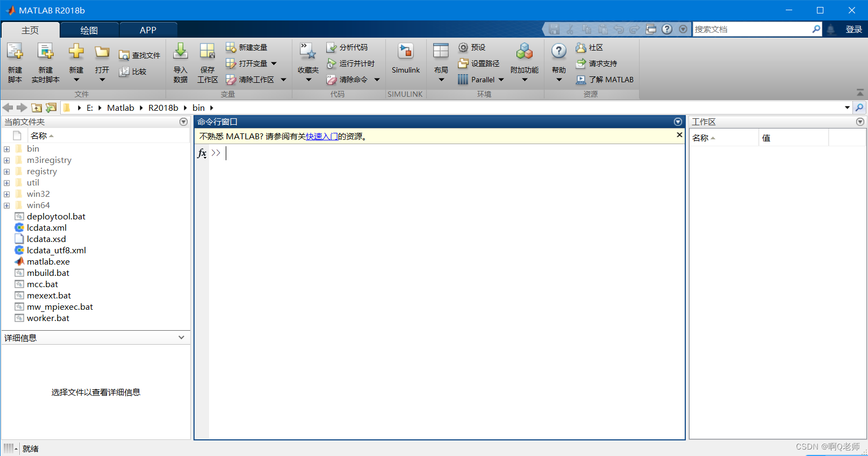This screenshot has height=456, width=868.
Task: Click the Help (帮助) question mark icon
Action: coord(559,52)
